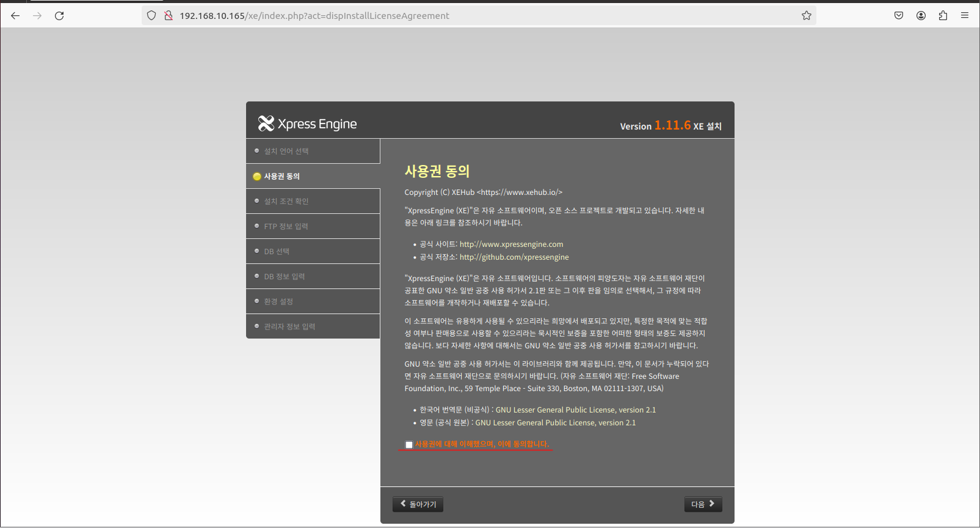The width and height of the screenshot is (980, 528).
Task: Select the 사용권 동의 step in the sidebar
Action: point(313,176)
